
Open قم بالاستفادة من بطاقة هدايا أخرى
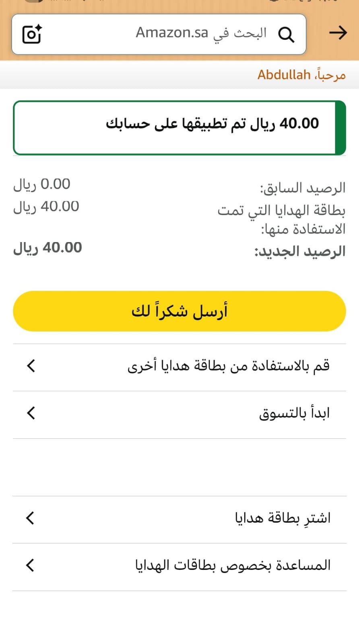(x=228, y=366)
